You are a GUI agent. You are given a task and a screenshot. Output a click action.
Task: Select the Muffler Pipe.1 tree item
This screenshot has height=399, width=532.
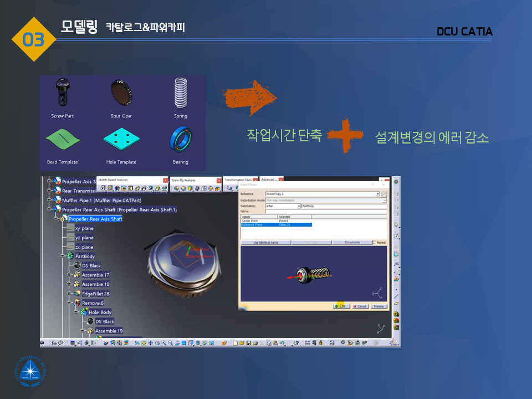pos(101,200)
